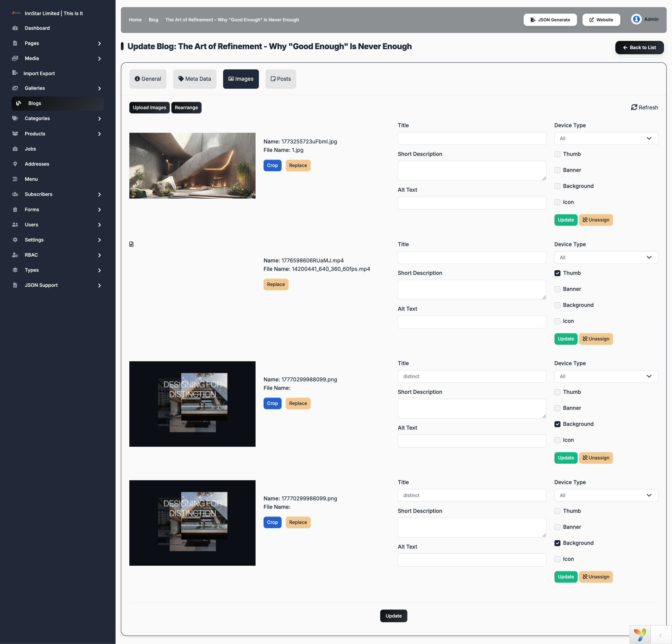This screenshot has height=644, width=672.
Task: Collapse the debug toolbar arrow
Action: coord(661,635)
